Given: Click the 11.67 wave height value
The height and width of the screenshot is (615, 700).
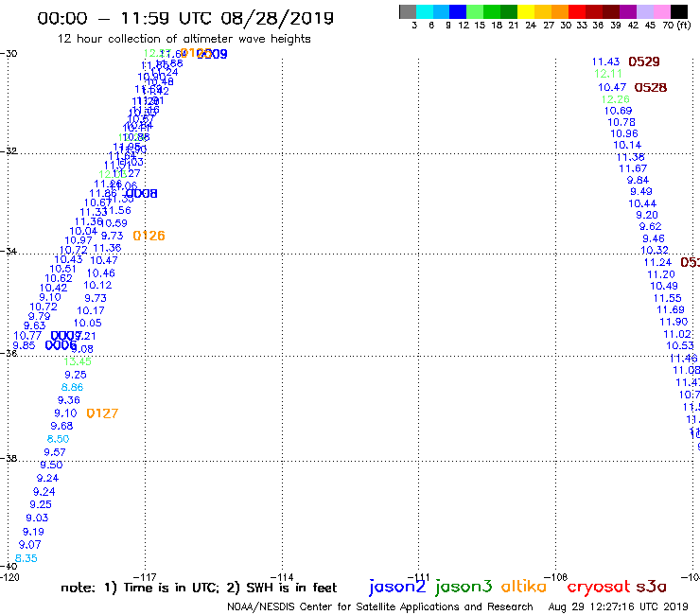Looking at the screenshot, I should [x=633, y=168].
